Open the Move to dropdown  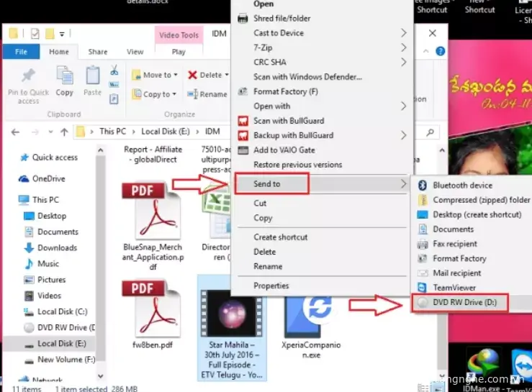156,75
